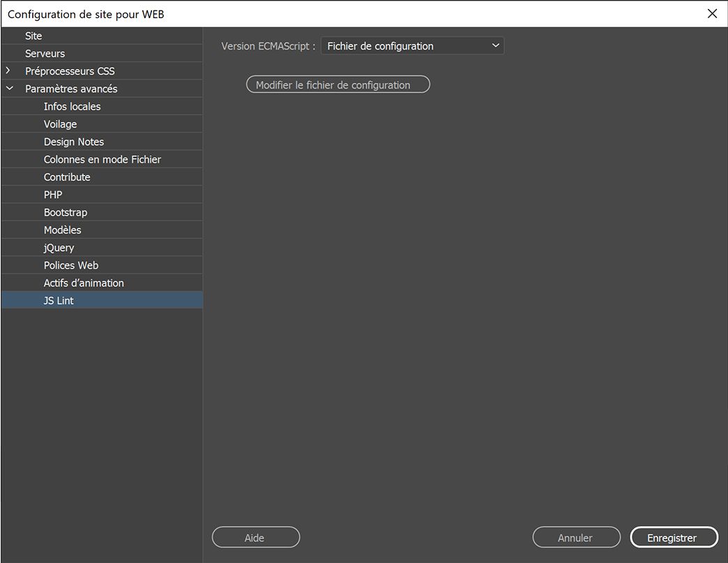Open the Infos locales settings
The height and width of the screenshot is (563, 728).
pyautogui.click(x=72, y=106)
